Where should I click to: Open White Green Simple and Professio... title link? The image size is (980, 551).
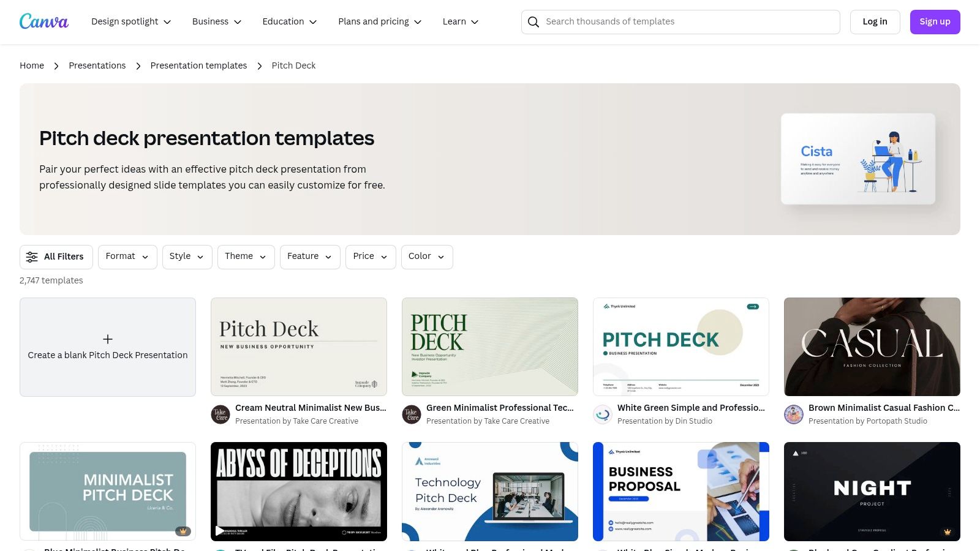(x=691, y=408)
